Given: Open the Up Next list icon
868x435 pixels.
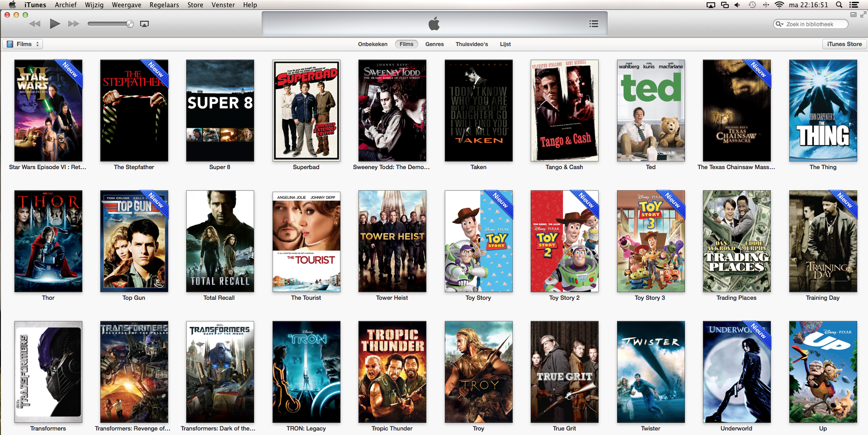Looking at the screenshot, I should [x=594, y=24].
